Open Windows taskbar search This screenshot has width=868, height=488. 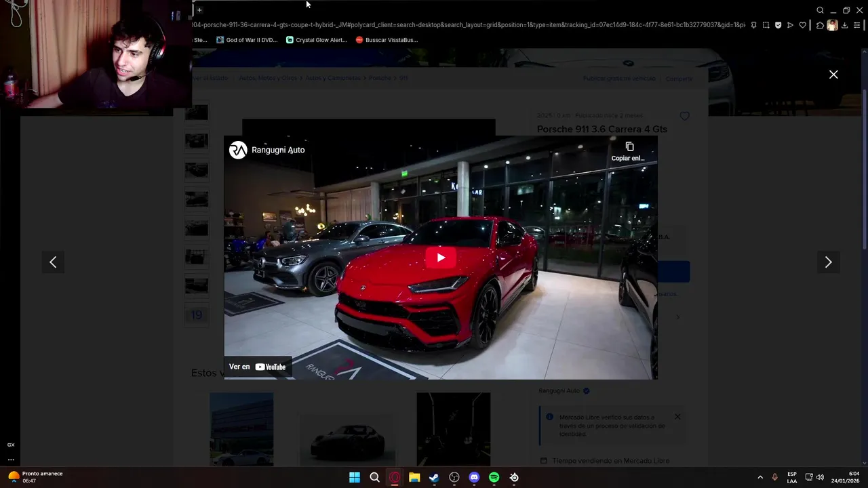374,477
